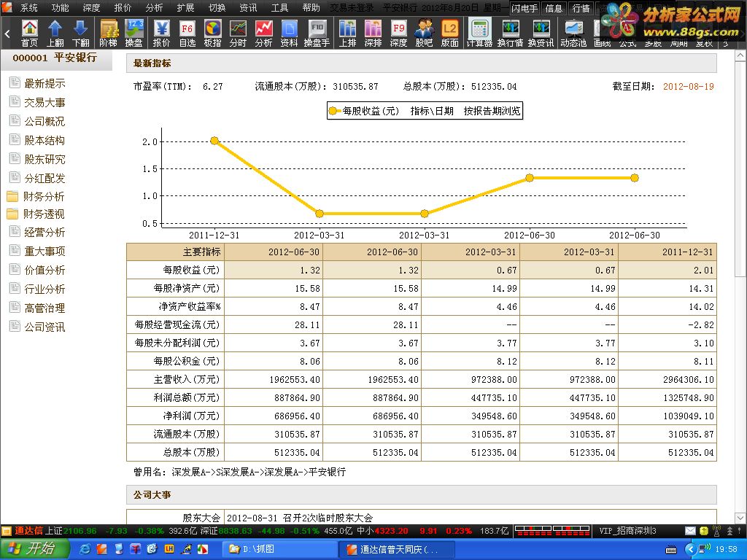Click the 每股收益(元) row header
747x560 pixels.
(x=175, y=270)
